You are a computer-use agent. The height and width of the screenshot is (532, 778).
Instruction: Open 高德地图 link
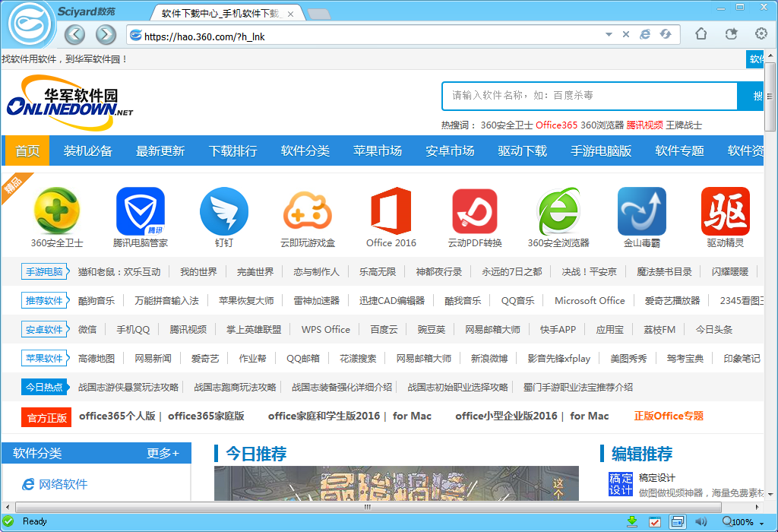click(96, 358)
